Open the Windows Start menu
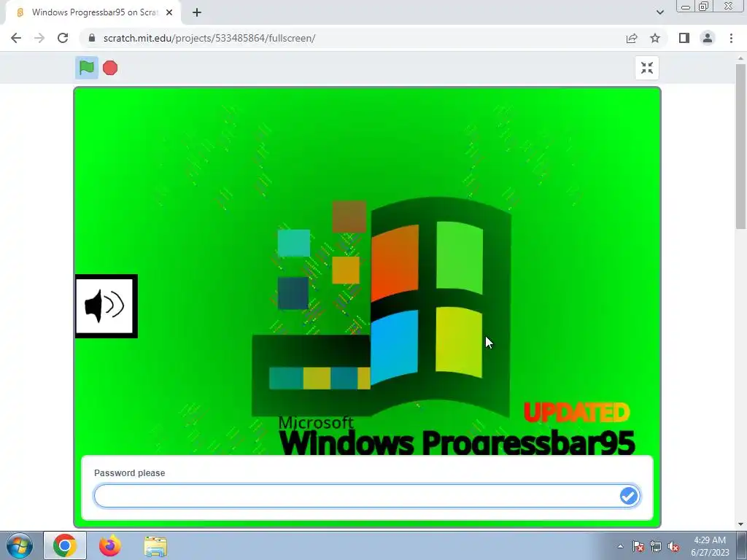 tap(20, 546)
